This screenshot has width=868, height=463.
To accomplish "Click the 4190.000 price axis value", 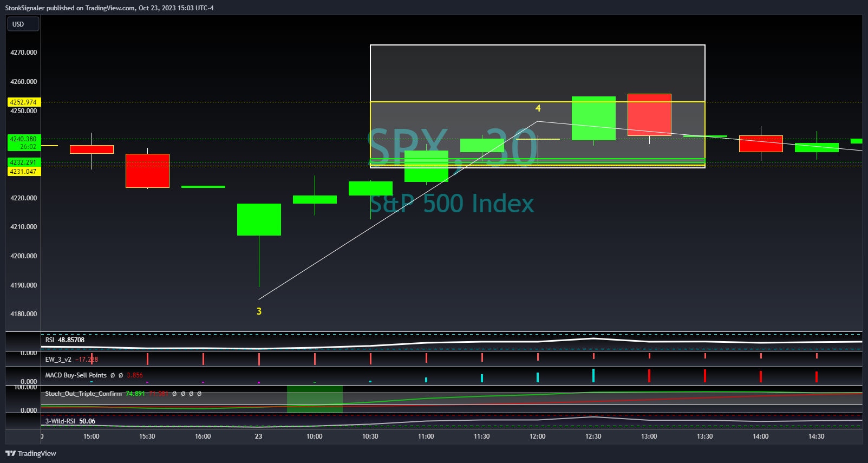I will (24, 285).
